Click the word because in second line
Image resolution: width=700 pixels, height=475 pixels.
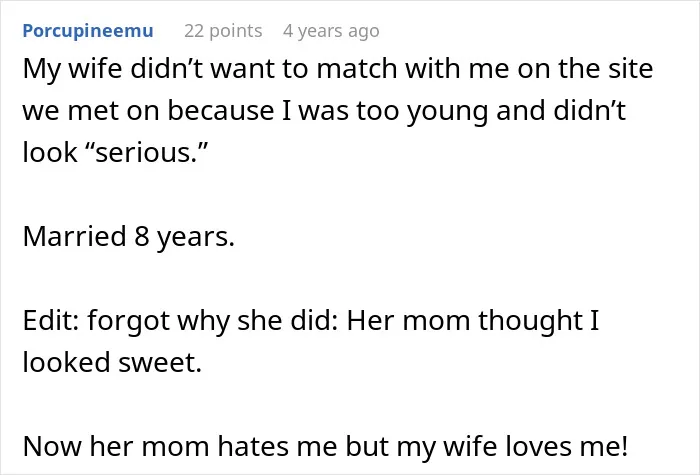221,111
